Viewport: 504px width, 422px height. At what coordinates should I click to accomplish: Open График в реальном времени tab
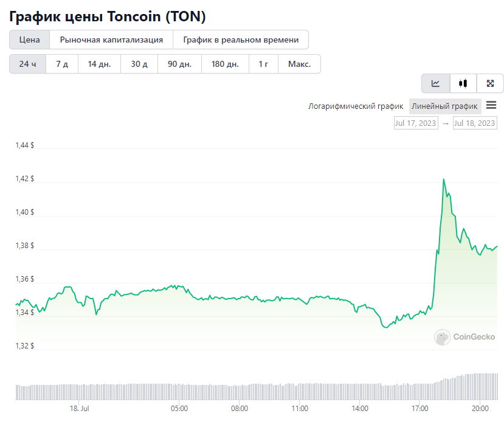click(x=241, y=40)
